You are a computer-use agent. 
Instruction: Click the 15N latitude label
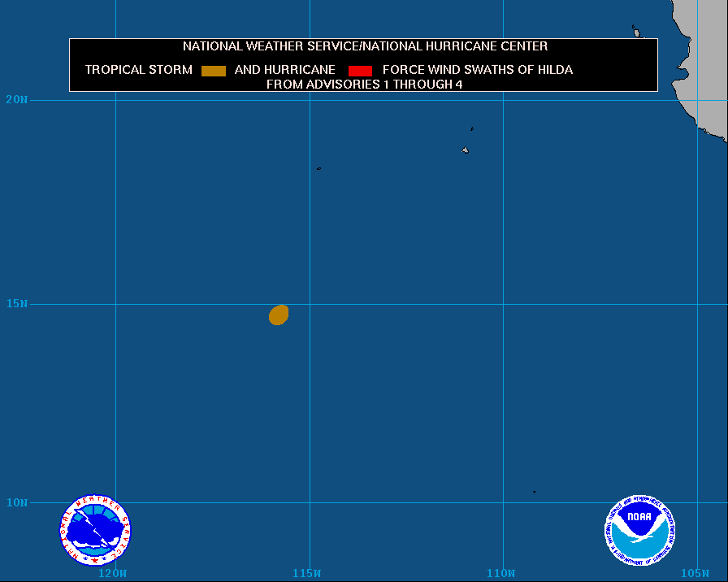coord(17,303)
